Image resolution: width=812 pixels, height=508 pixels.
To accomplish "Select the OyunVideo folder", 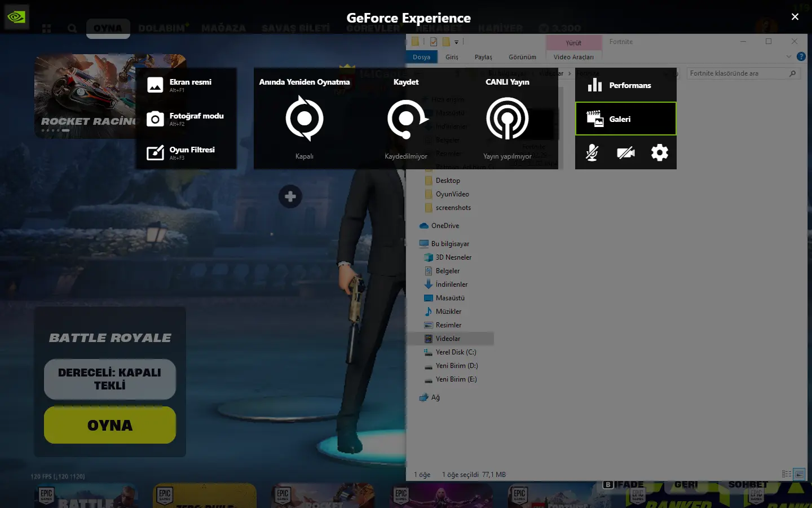I will click(452, 194).
